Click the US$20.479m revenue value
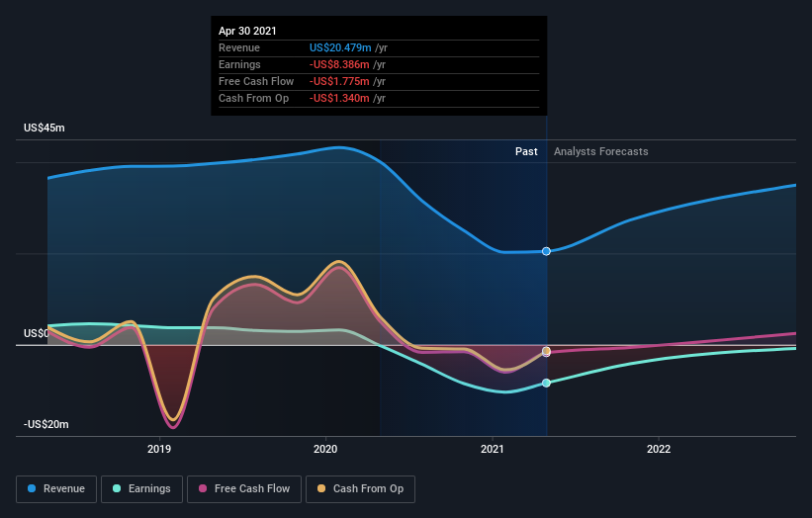The width and height of the screenshot is (812, 518). [x=340, y=47]
